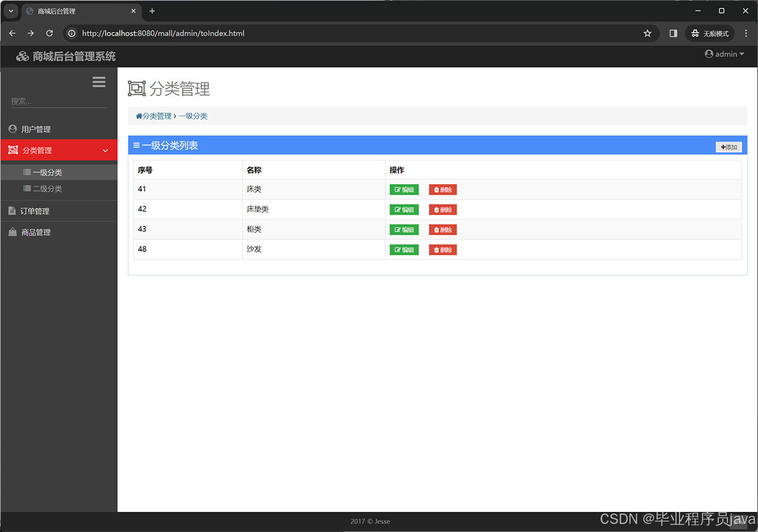Delete the 床垫类 category
This screenshot has width=758, height=532.
[443, 210]
